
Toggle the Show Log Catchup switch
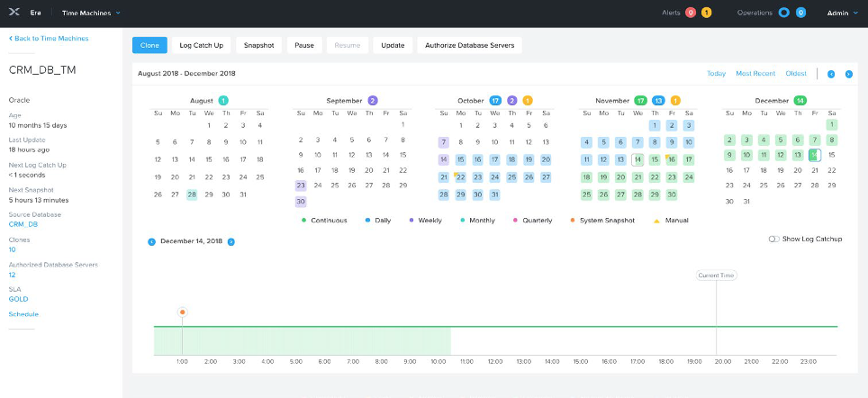coord(773,240)
